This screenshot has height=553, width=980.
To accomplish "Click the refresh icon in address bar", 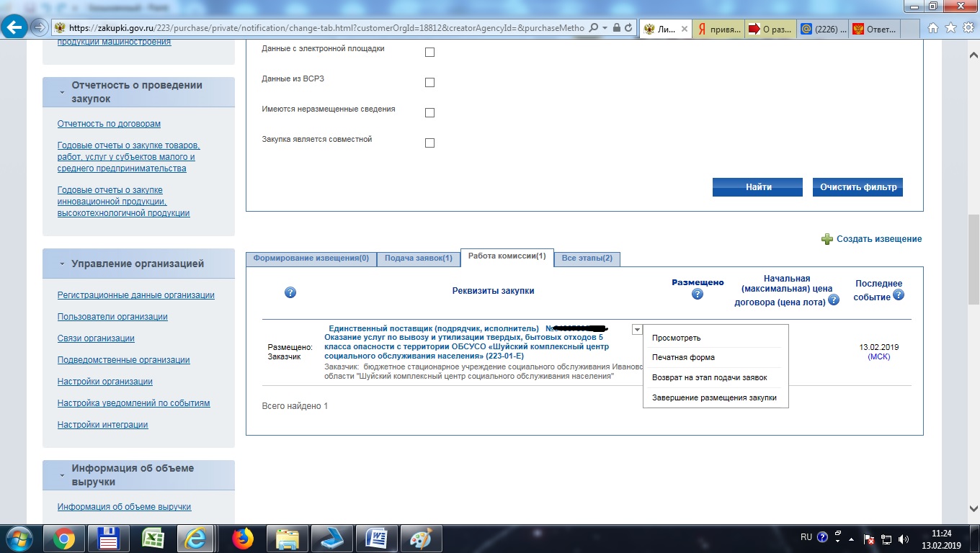I will click(x=628, y=28).
